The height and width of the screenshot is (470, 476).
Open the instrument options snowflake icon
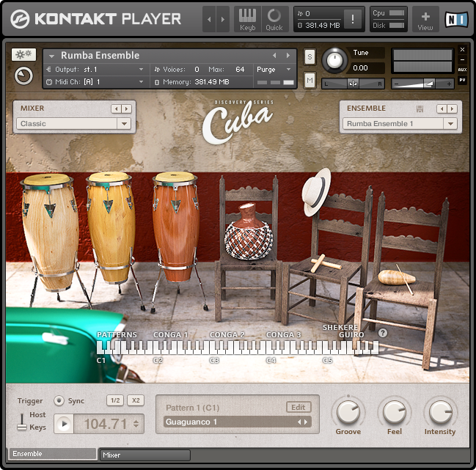pos(23,54)
